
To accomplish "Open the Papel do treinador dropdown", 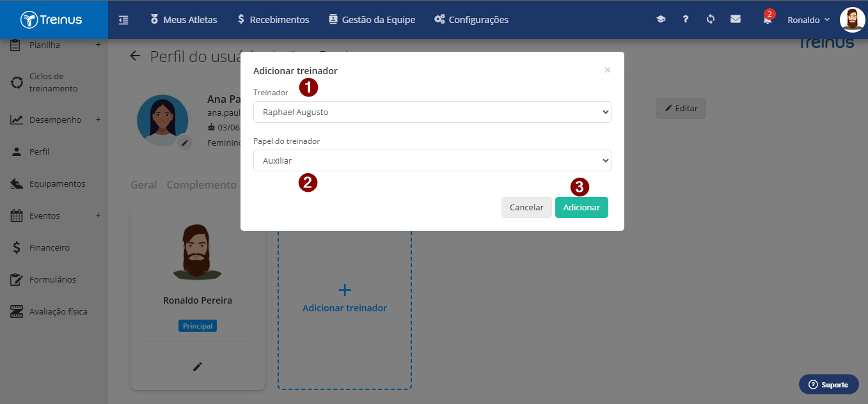I will pyautogui.click(x=432, y=160).
